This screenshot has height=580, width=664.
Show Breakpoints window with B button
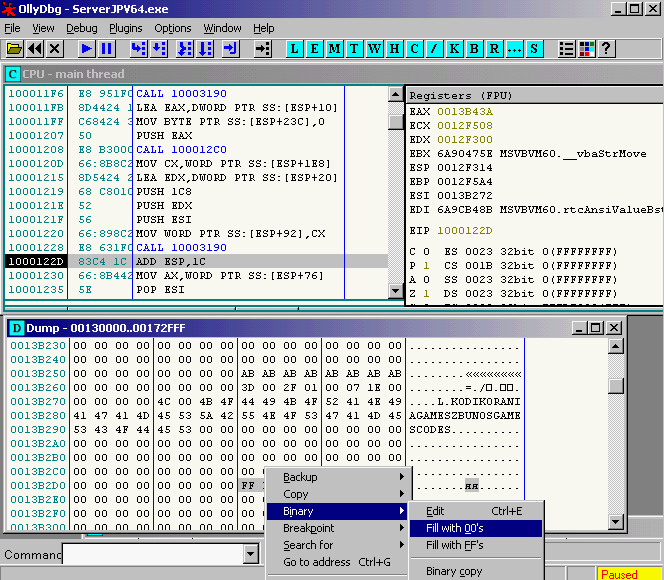[475, 48]
